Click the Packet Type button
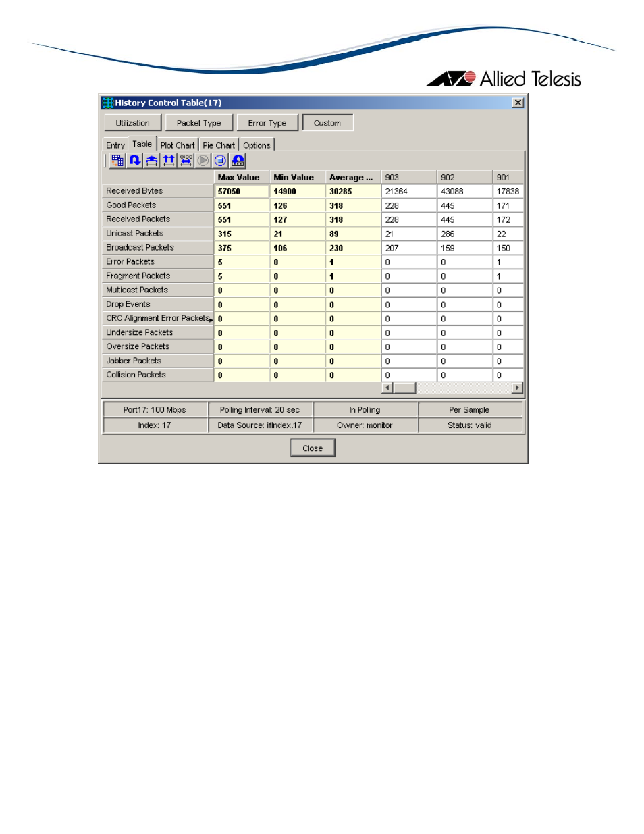644x834 pixels. tap(198, 123)
